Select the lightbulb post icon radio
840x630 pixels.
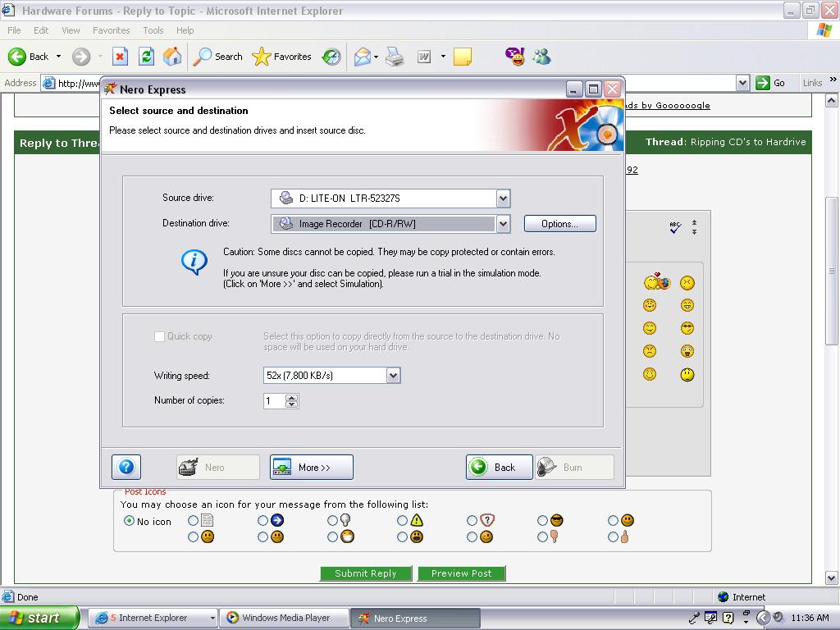coord(332,520)
